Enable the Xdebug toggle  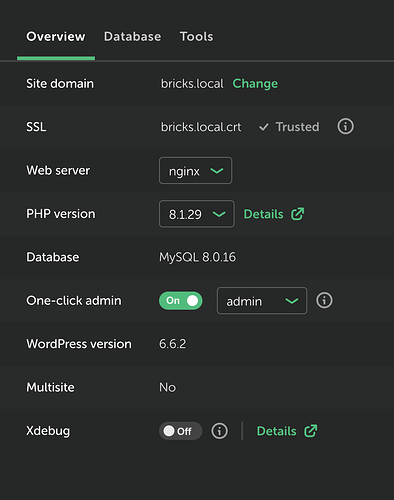click(x=181, y=431)
